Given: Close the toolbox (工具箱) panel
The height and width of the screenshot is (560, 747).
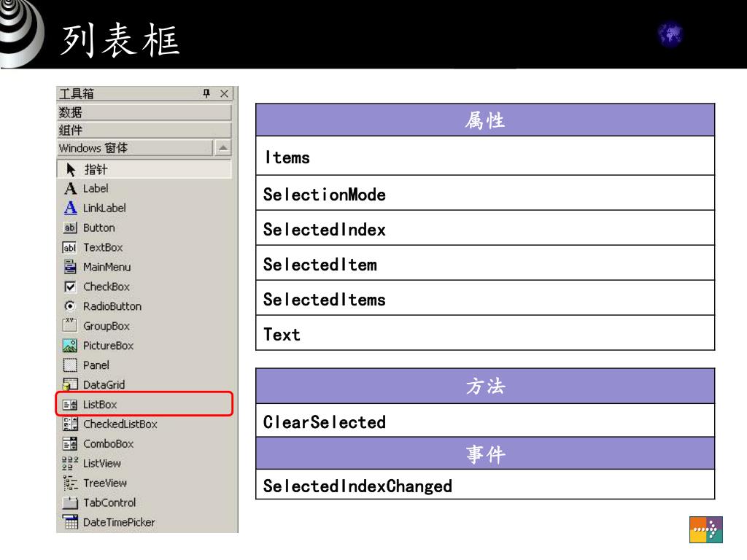Looking at the screenshot, I should pyautogui.click(x=224, y=93).
